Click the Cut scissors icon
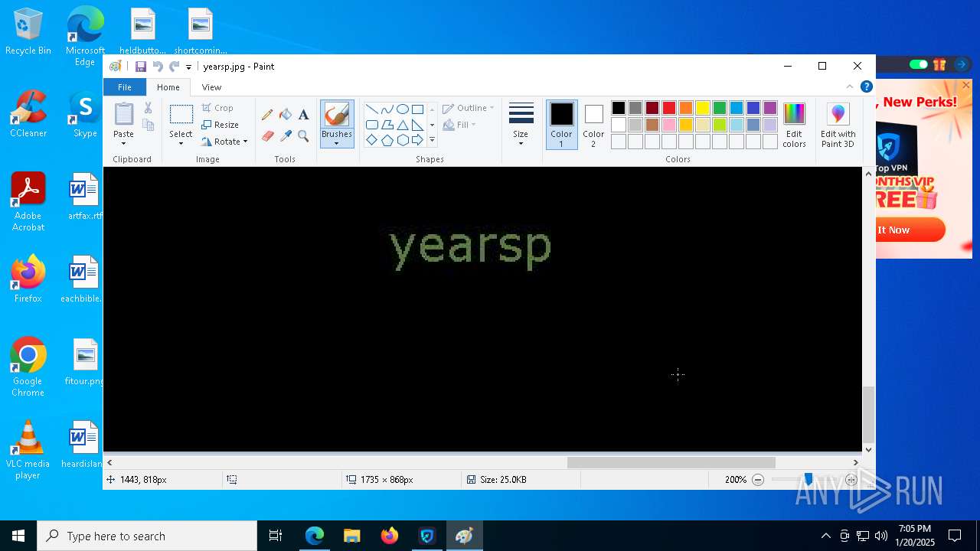Viewport: 980px width, 551px height. click(148, 108)
